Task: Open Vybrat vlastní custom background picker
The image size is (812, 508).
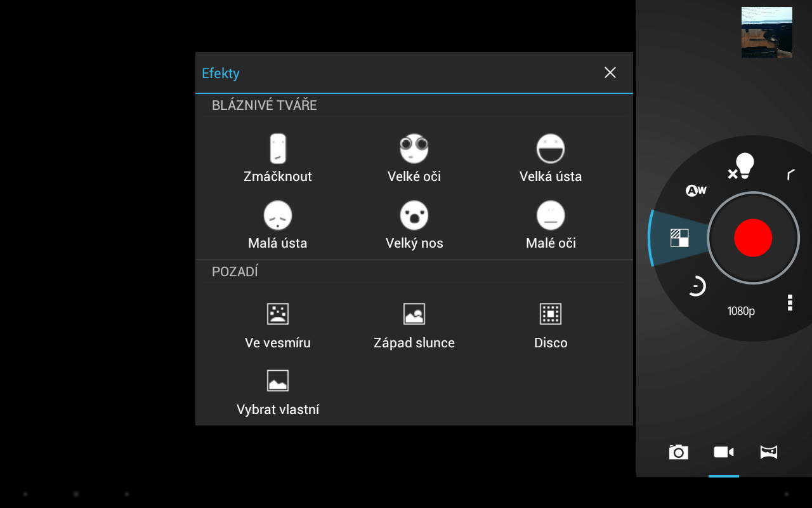Action: click(x=278, y=391)
